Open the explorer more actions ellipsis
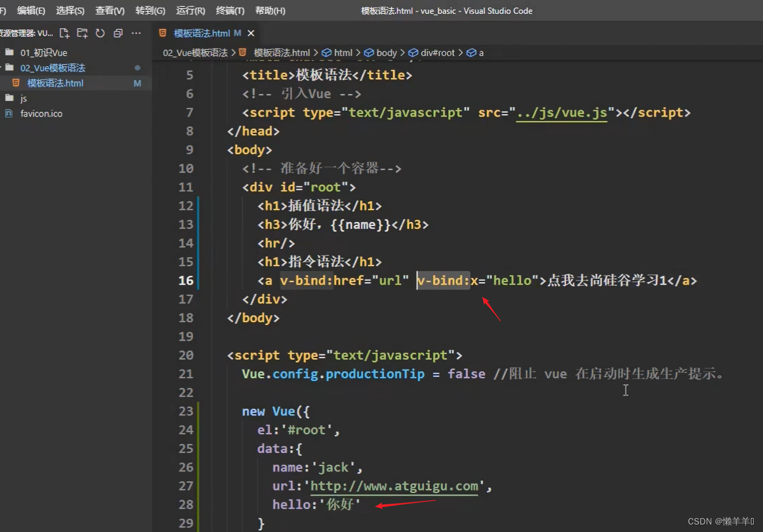The height and width of the screenshot is (532, 763). pyautogui.click(x=136, y=33)
